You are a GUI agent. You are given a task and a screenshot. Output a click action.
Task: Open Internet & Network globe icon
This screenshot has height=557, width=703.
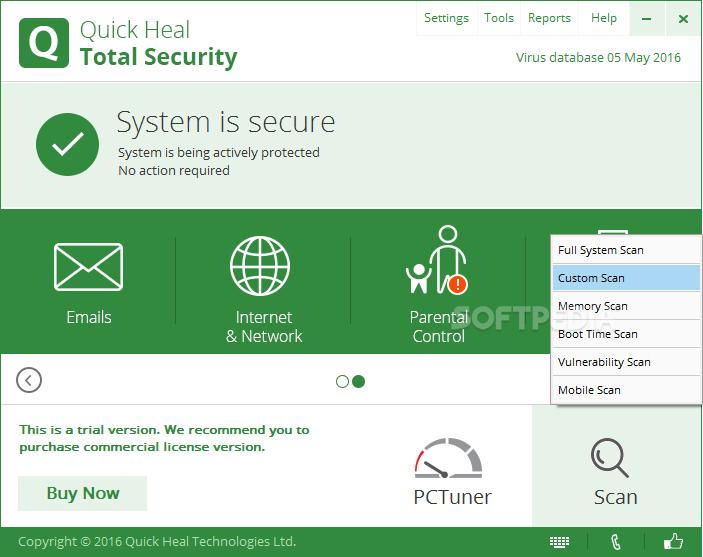point(260,265)
